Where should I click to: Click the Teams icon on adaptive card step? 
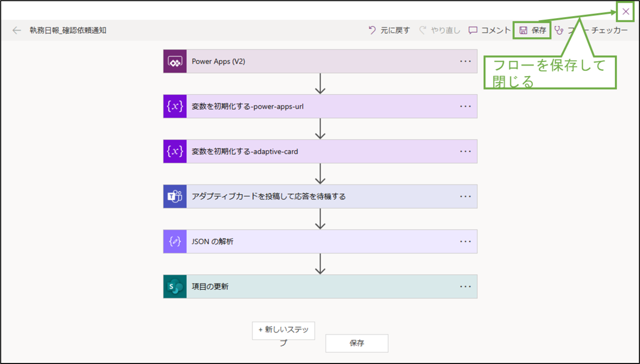[x=175, y=196]
